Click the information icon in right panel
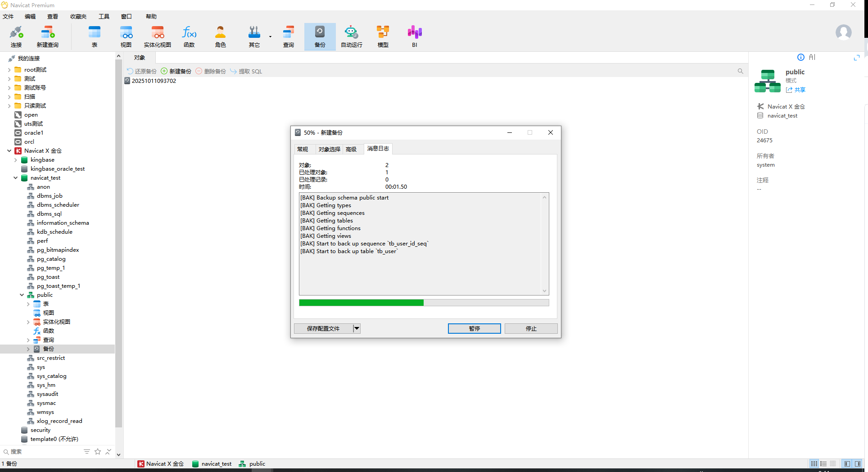 tap(801, 57)
